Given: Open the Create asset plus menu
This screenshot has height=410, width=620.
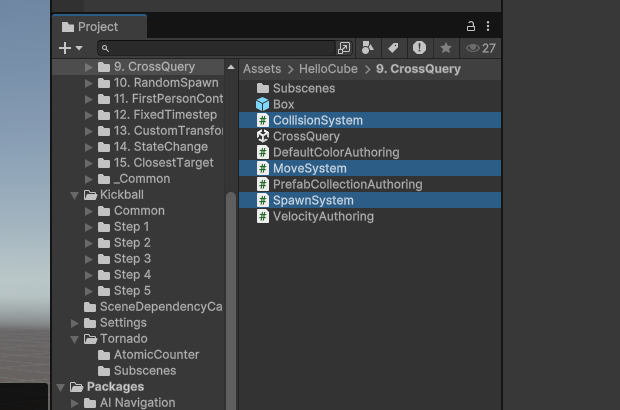Looking at the screenshot, I should coord(70,48).
